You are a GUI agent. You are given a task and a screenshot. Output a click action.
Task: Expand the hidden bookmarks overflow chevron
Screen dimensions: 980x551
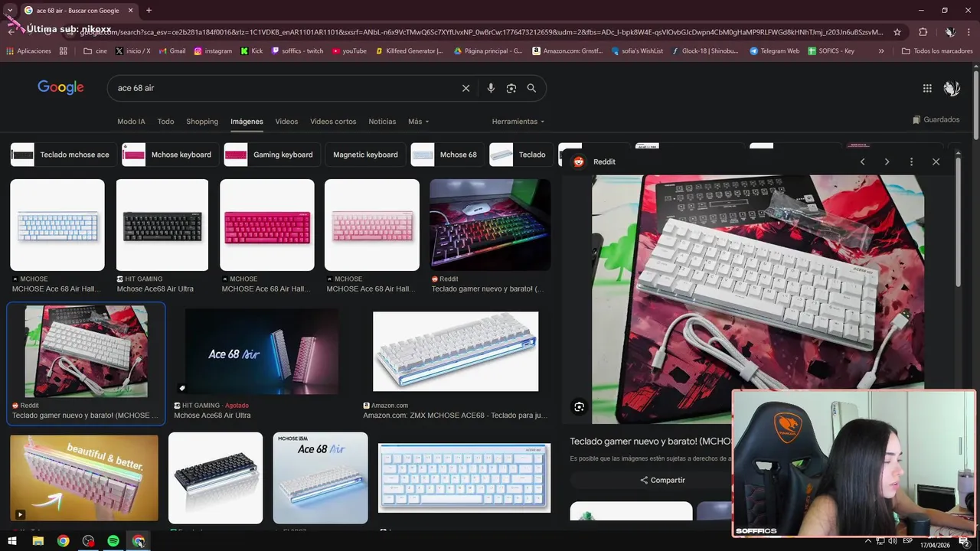[x=881, y=51]
